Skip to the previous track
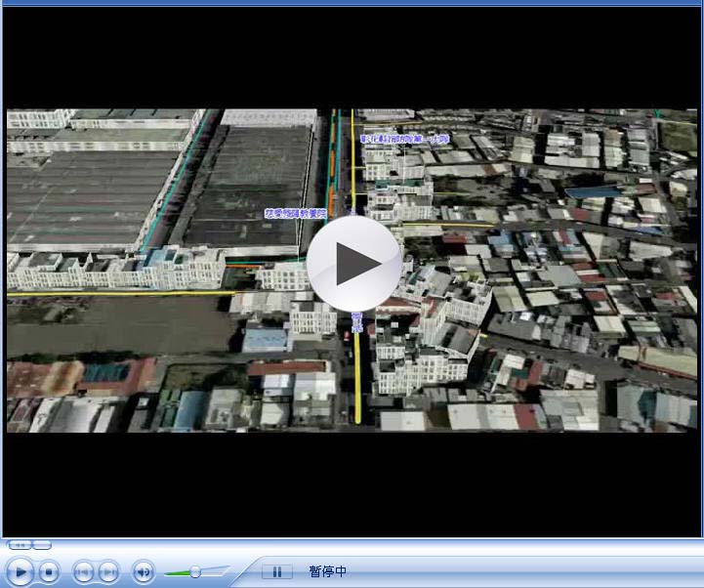Screen dimensions: 704x588 [x=84, y=572]
